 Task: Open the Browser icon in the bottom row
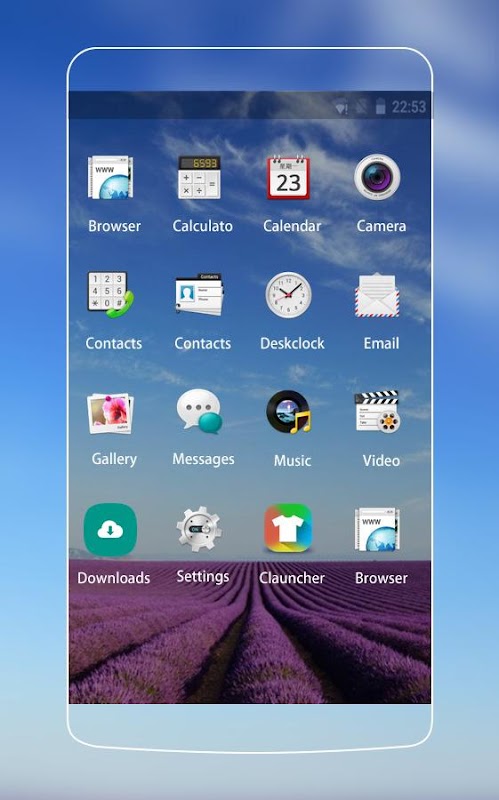point(377,530)
